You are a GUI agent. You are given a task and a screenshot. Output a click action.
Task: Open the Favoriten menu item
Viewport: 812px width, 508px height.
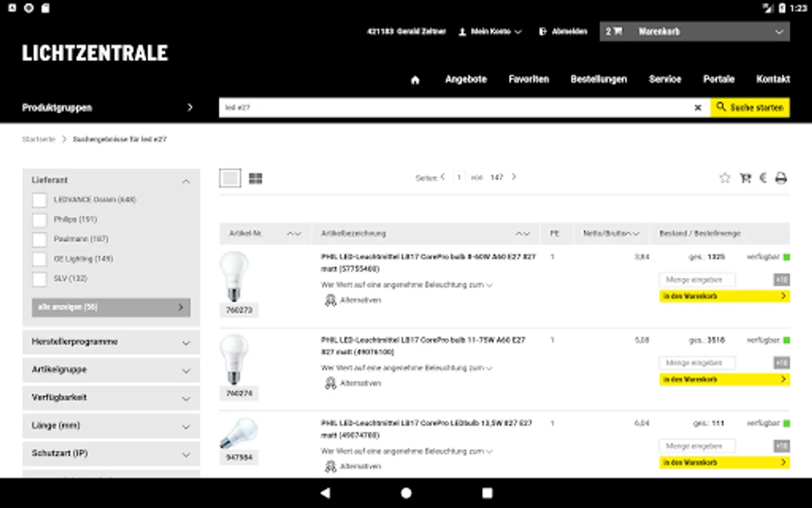click(528, 80)
